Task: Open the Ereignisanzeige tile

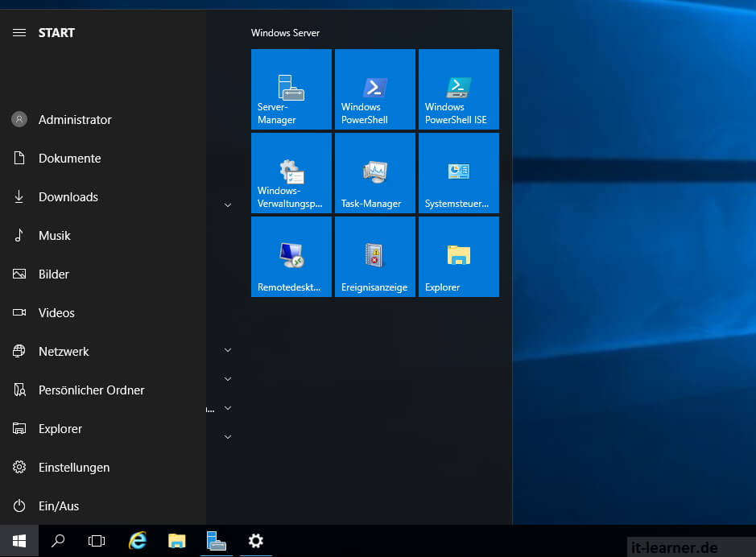Action: pyautogui.click(x=375, y=257)
